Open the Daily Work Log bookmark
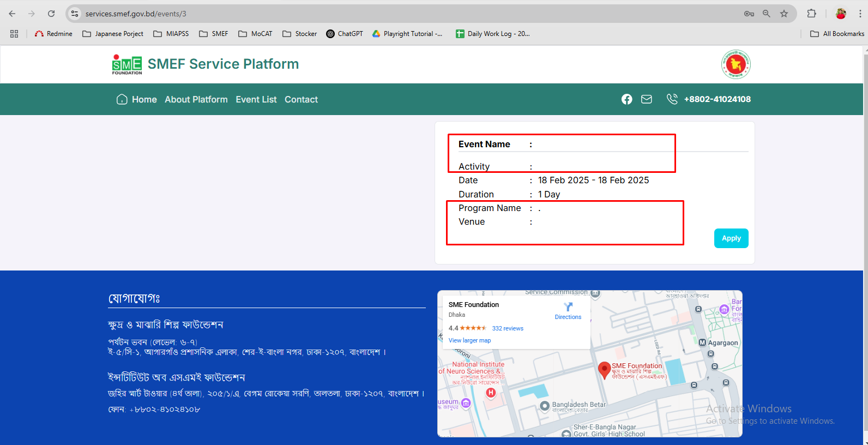868x445 pixels. (493, 34)
